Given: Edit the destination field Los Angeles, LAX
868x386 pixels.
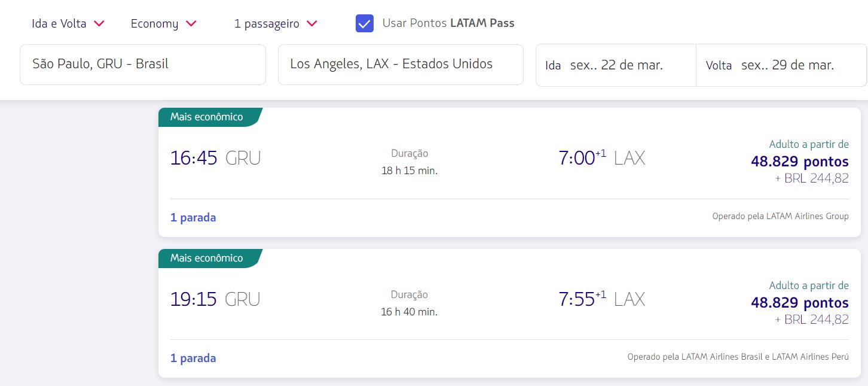Looking at the screenshot, I should pyautogui.click(x=401, y=65).
